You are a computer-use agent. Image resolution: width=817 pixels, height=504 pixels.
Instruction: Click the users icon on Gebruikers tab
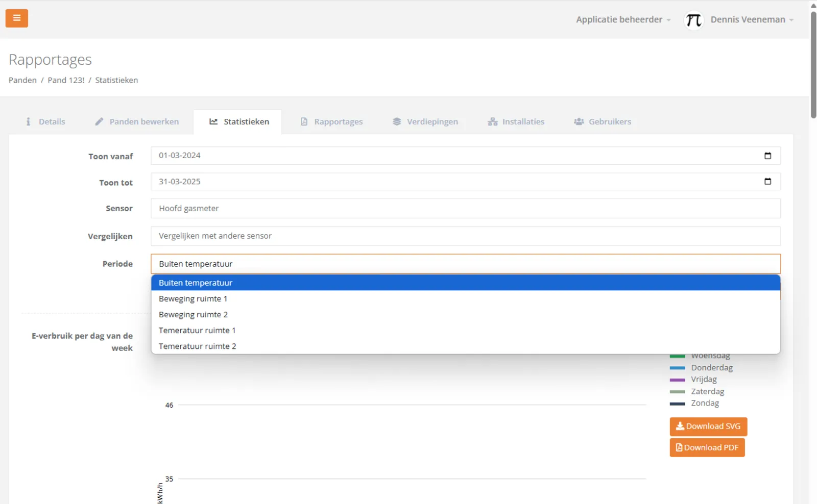click(x=579, y=121)
